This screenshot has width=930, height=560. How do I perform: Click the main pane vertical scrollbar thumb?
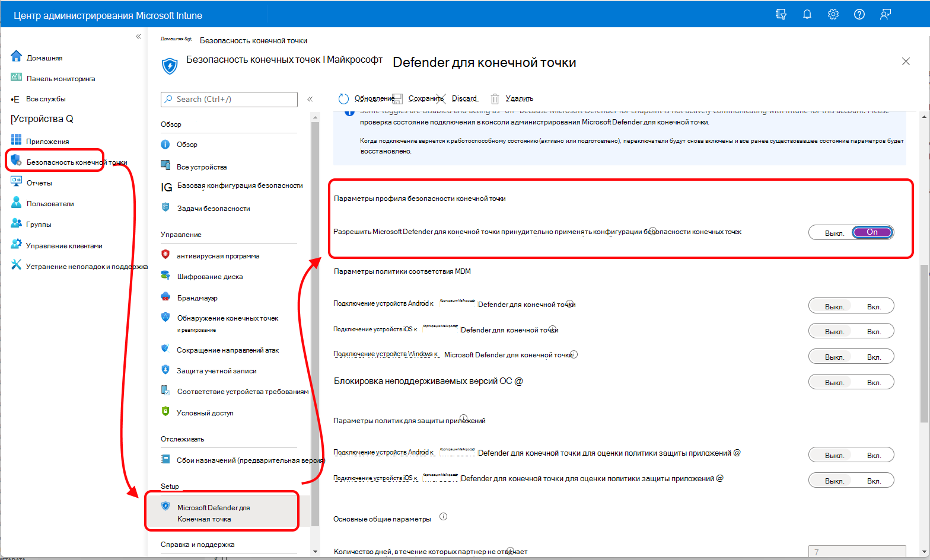click(924, 344)
